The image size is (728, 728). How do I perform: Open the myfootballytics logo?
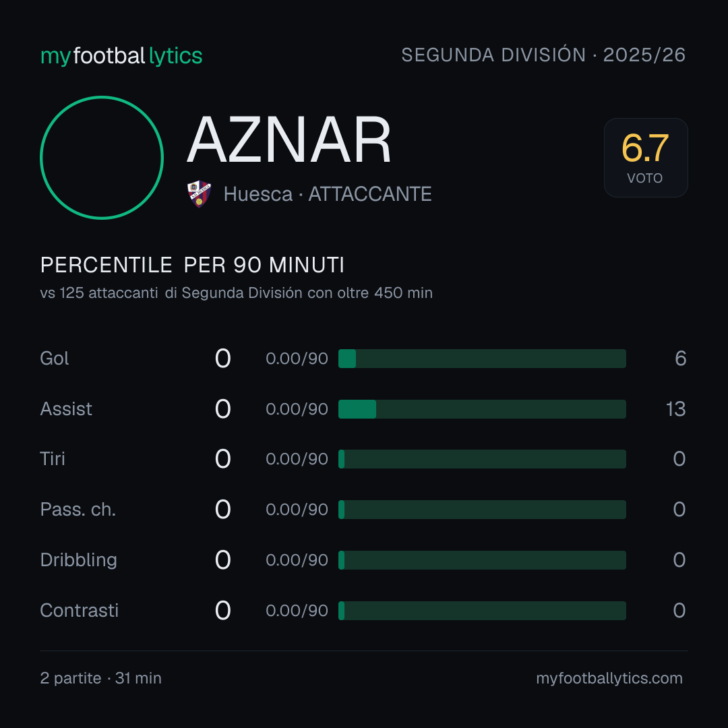coord(121,56)
